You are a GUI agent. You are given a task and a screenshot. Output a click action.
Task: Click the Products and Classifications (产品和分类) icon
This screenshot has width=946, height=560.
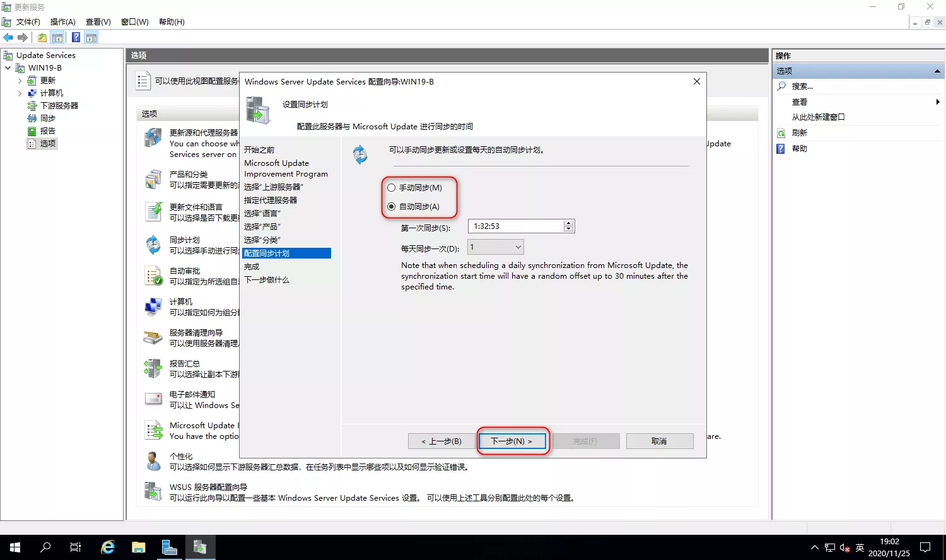pyautogui.click(x=153, y=180)
